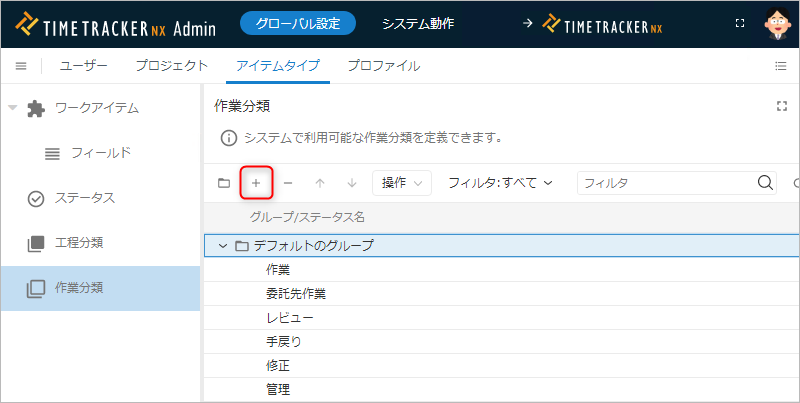This screenshot has height=403, width=800.
Task: Click the グローバル設定 button
Action: 298,22
